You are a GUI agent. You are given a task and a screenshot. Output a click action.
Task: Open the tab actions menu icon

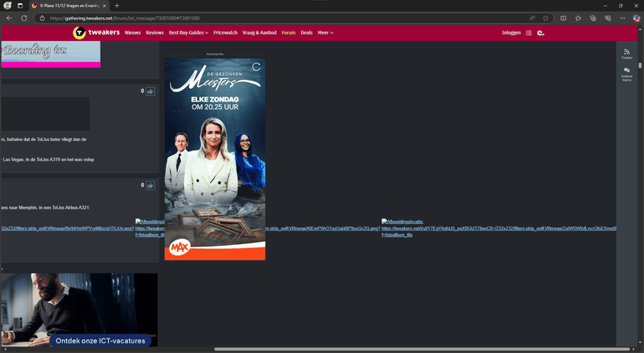pos(20,6)
